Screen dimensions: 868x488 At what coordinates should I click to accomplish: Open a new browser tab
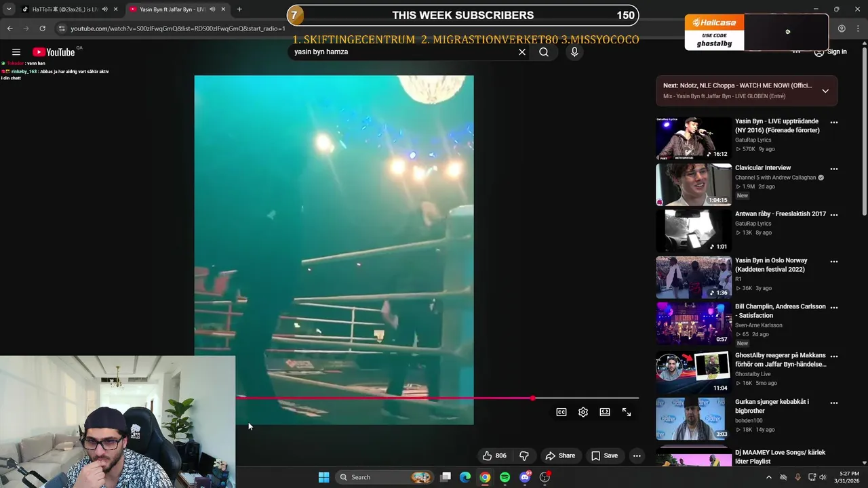coord(239,9)
